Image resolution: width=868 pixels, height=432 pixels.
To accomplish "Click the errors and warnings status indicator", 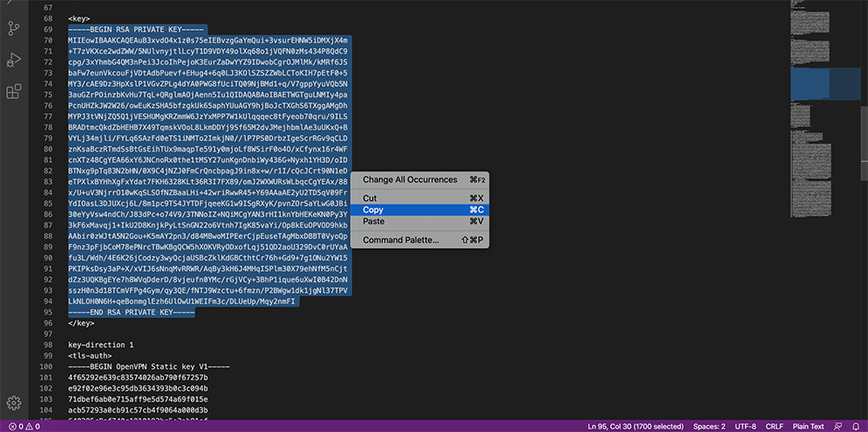I will 23,427.
